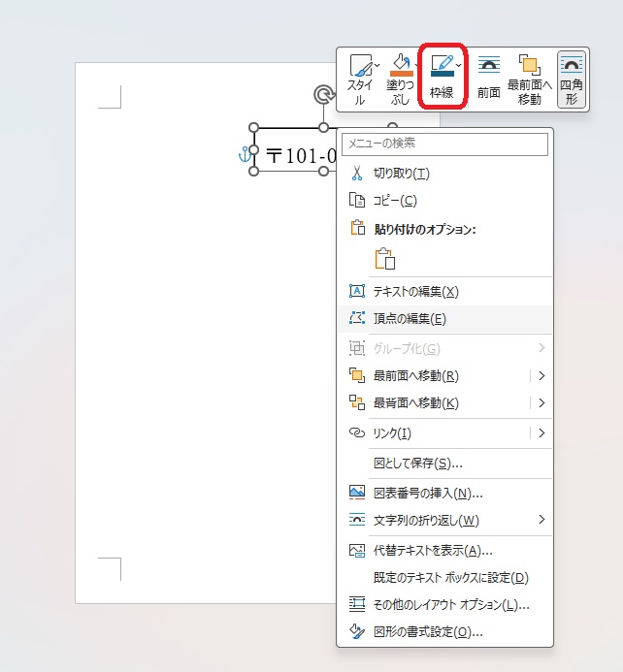This screenshot has height=672, width=623.
Task: Choose 切り取り from context menu
Action: coord(402,174)
